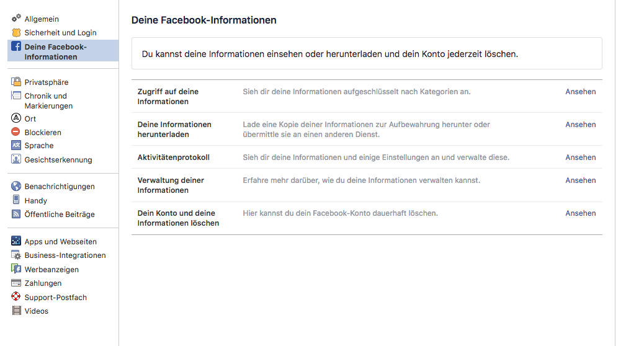Click the film strip Videos icon
The image size is (644, 346).
coord(16,311)
